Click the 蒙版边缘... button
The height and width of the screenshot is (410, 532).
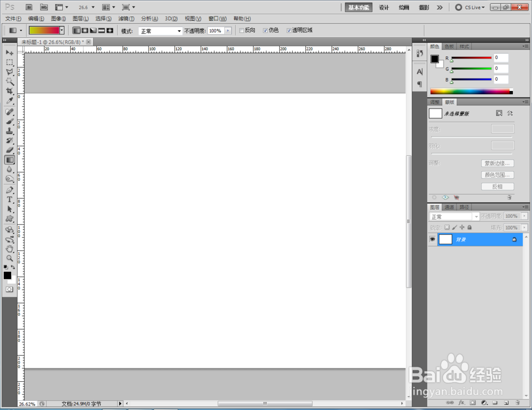[497, 163]
